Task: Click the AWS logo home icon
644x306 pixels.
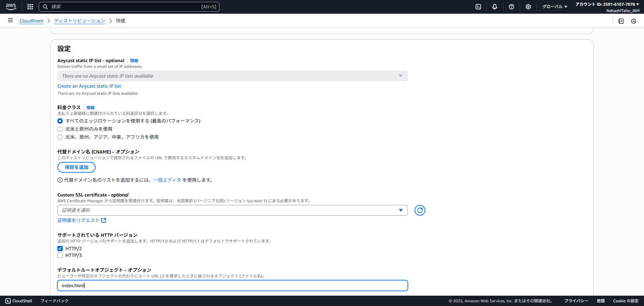Action: tap(11, 7)
